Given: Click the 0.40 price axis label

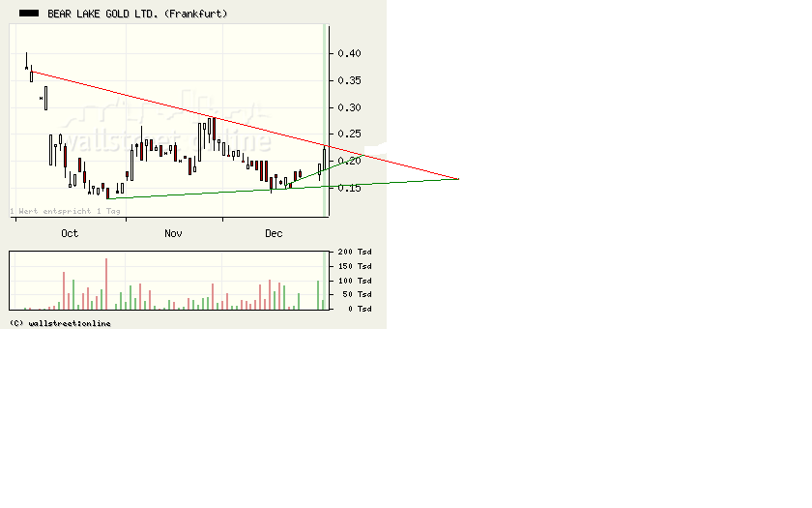Looking at the screenshot, I should point(349,53).
